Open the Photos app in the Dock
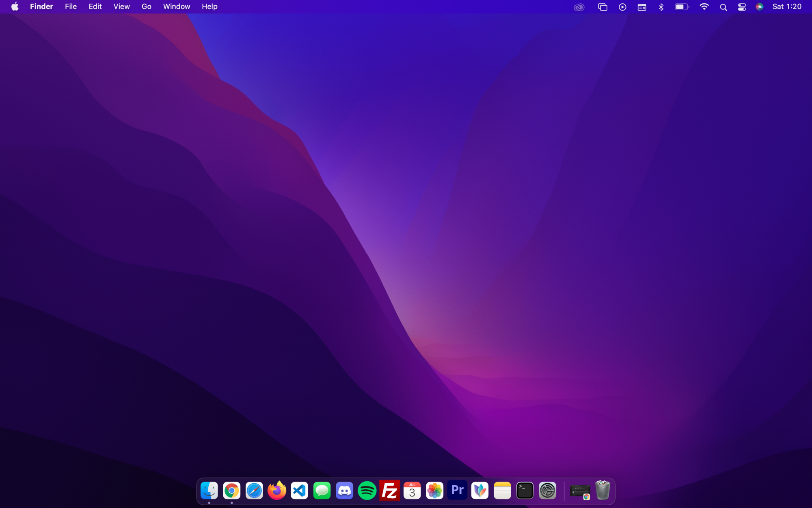 [435, 491]
